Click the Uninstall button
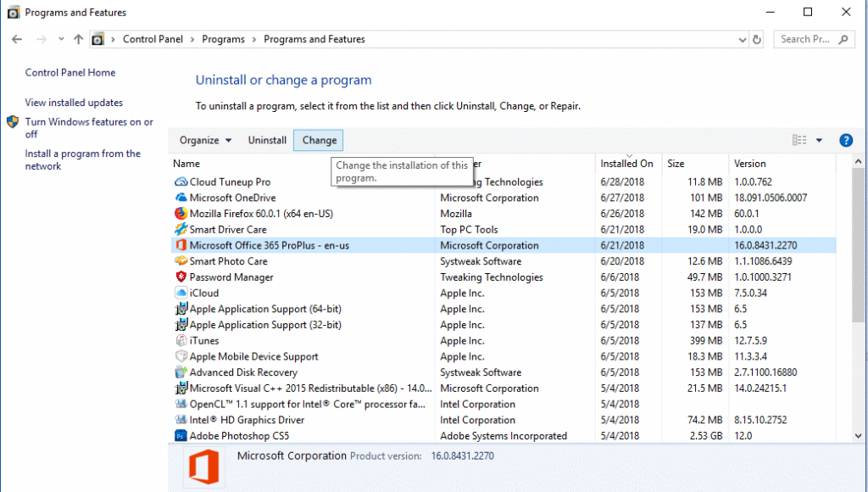 tap(267, 140)
